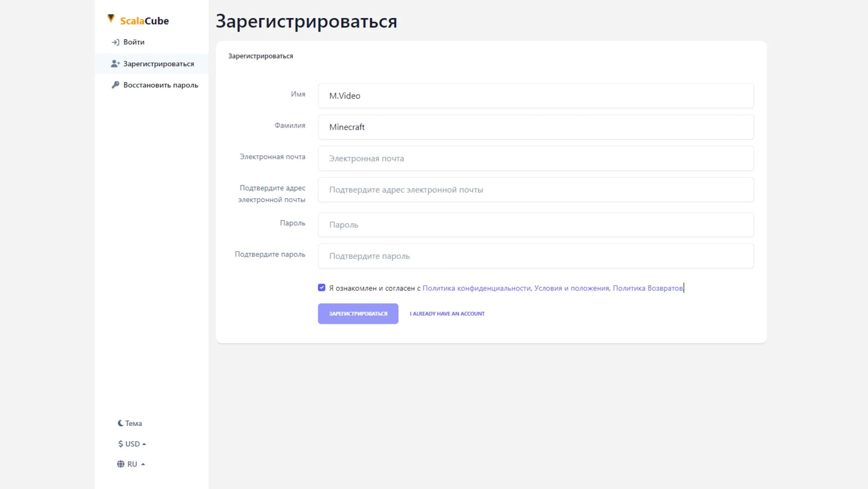The height and width of the screenshot is (489, 868).
Task: Click the ScalaCube logo icon
Action: pos(111,19)
